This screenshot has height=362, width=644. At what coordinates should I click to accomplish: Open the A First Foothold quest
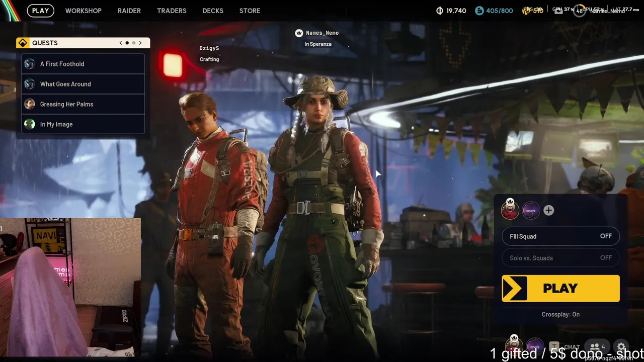[83, 64]
